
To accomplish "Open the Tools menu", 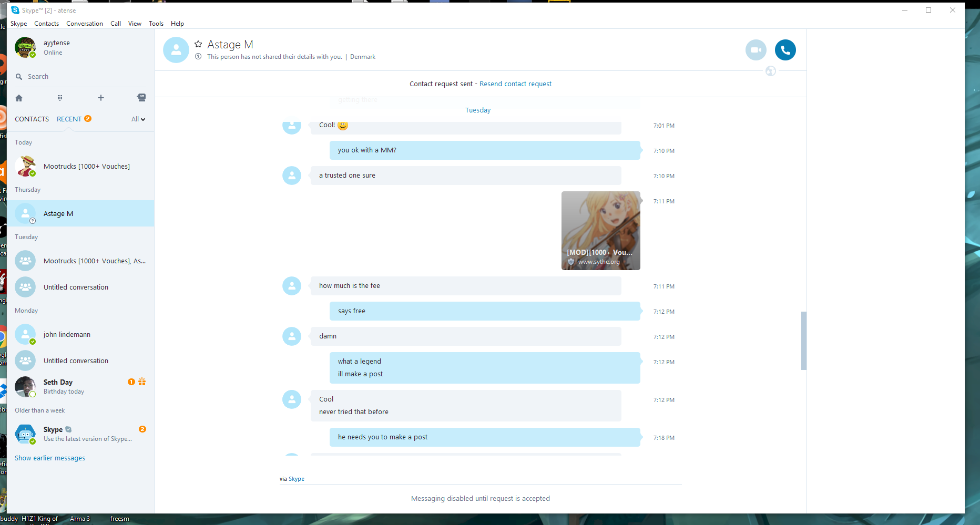I will (156, 24).
